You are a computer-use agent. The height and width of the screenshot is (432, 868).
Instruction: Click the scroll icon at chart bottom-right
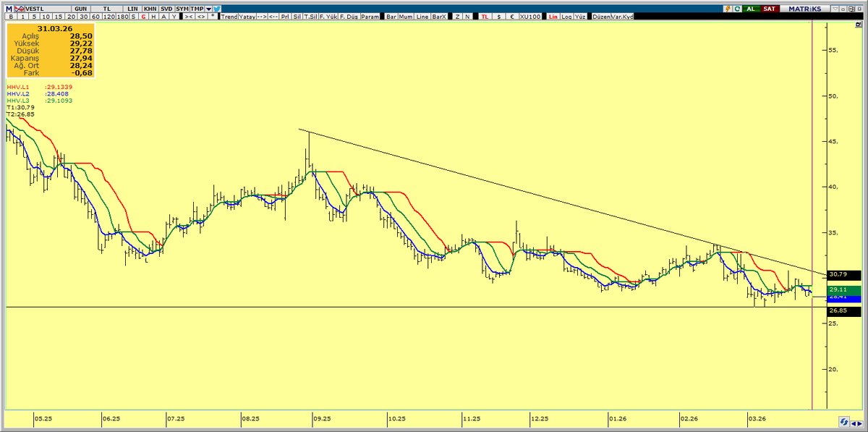click(x=844, y=421)
